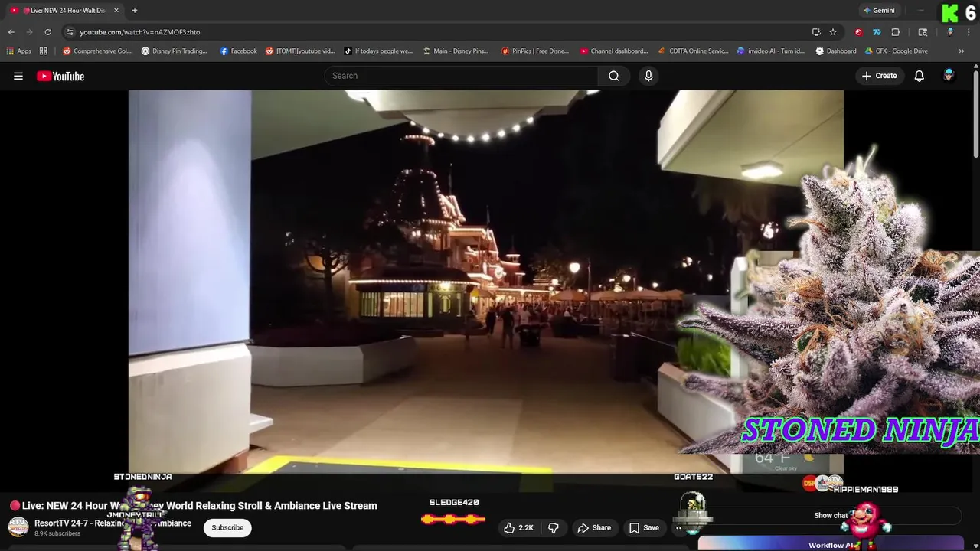980x551 pixels.
Task: Click the Create button
Action: [x=879, y=76]
